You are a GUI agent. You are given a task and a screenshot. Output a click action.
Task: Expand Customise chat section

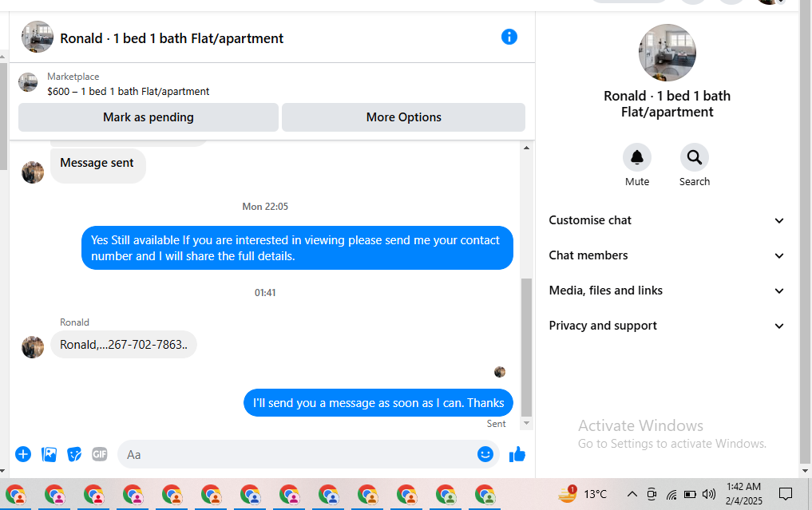[667, 220]
